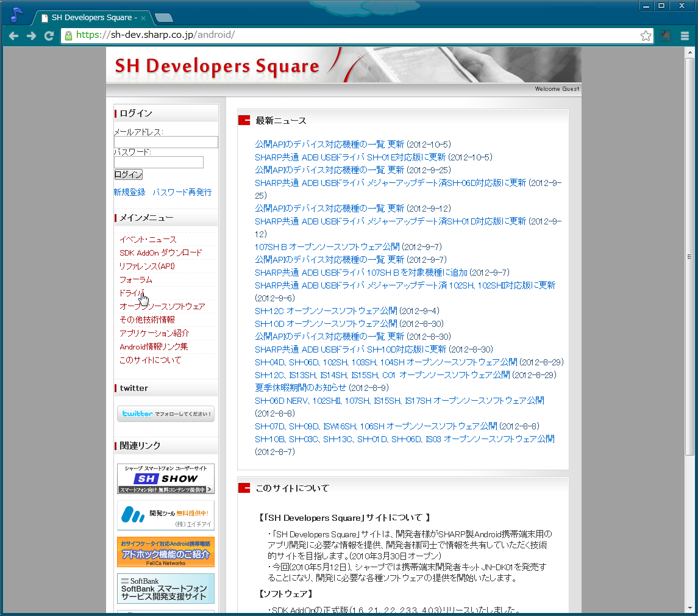Bookmark this page with star icon

click(646, 35)
